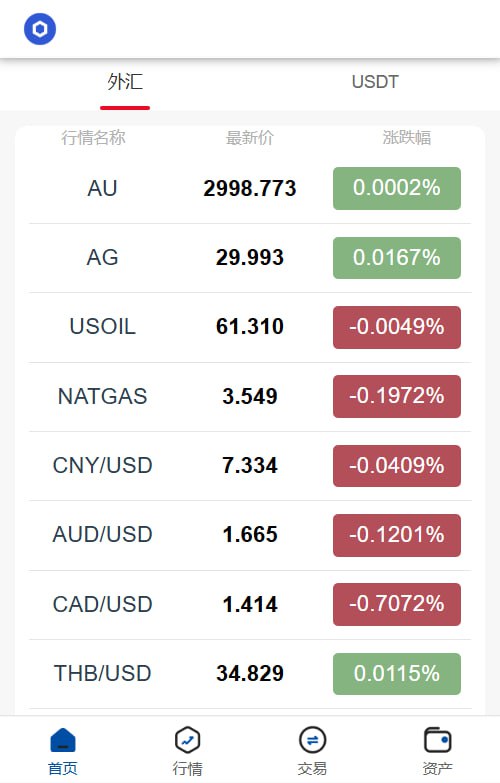Select the CNY/USD pair

102,465
